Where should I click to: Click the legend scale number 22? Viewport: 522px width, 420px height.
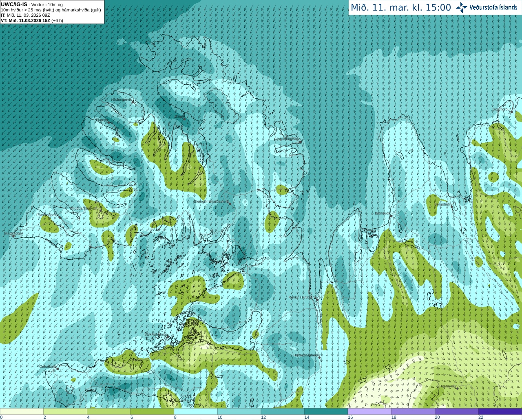(x=480, y=417)
